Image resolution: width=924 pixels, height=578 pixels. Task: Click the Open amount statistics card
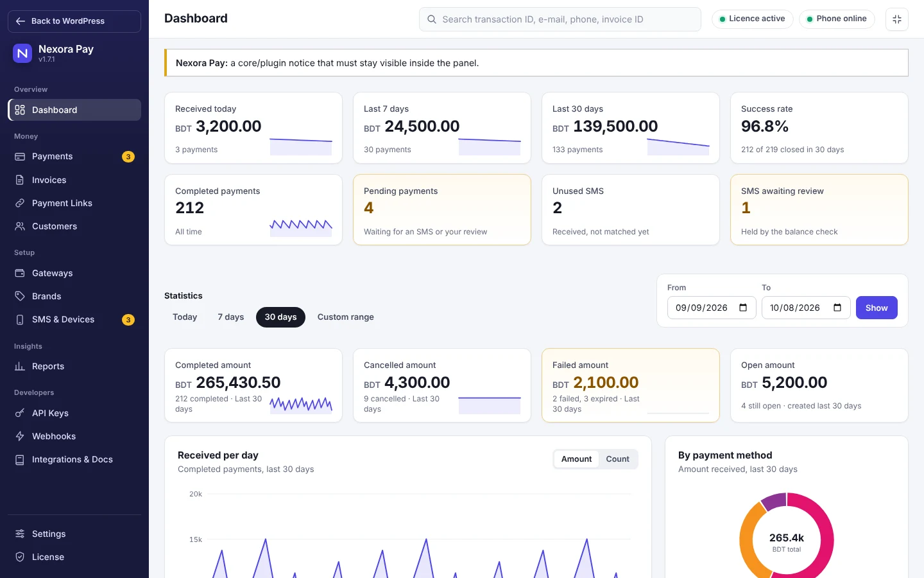pos(819,385)
